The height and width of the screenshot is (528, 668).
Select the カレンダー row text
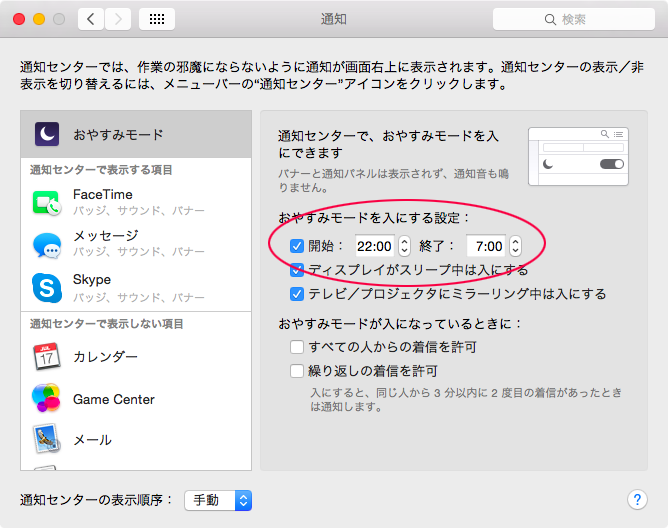click(105, 356)
